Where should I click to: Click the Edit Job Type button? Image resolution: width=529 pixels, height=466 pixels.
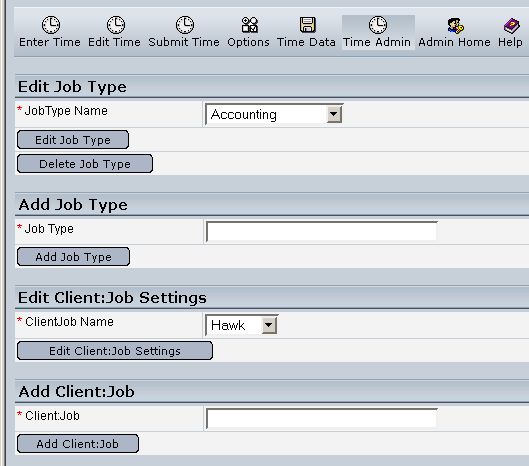click(73, 140)
